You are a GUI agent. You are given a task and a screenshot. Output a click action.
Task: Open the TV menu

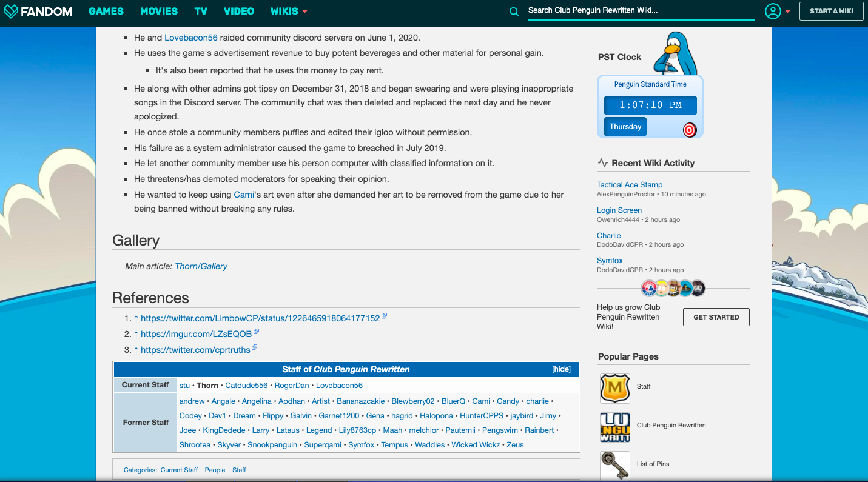201,11
